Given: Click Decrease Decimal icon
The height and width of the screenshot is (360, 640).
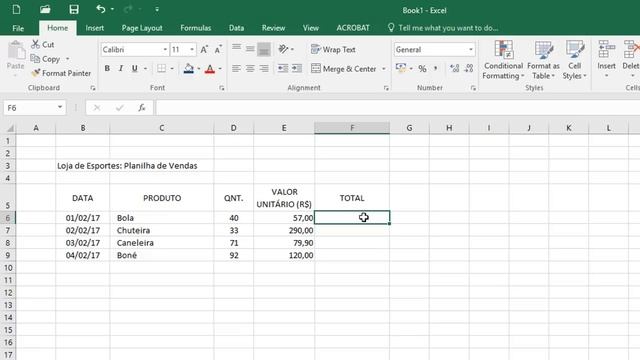Looking at the screenshot, I should [x=469, y=68].
